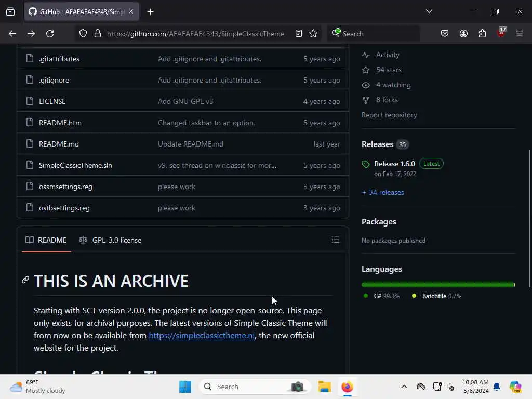
Task: Open Release 1.6.0 latest release
Action: point(394,164)
